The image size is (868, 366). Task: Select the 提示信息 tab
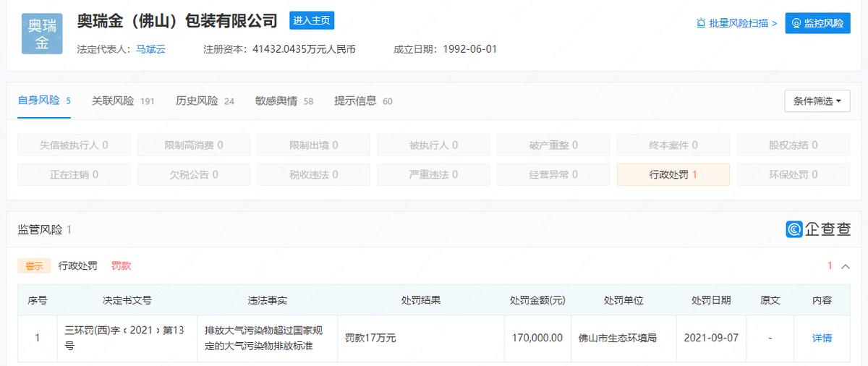click(x=363, y=101)
